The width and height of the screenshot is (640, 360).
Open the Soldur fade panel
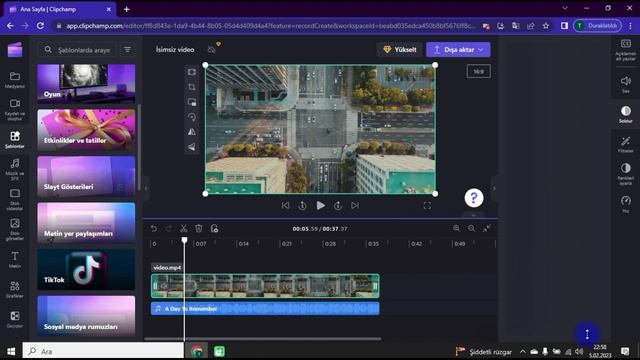pyautogui.click(x=625, y=114)
